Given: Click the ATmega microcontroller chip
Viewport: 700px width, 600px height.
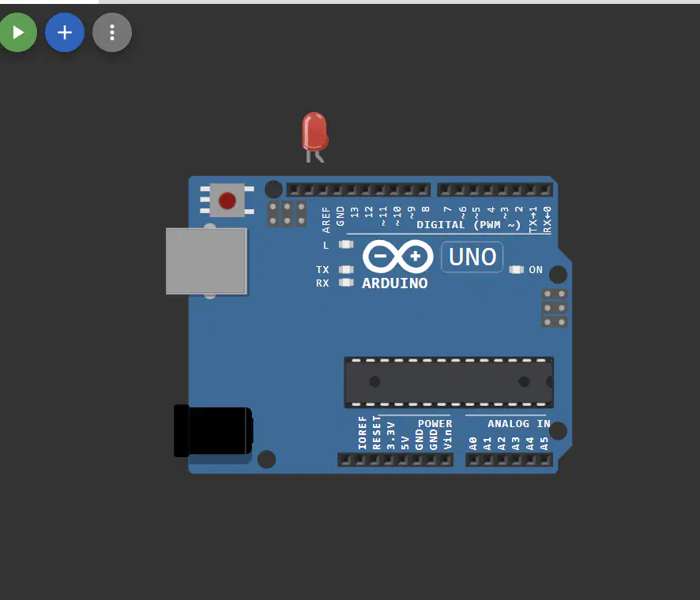Looking at the screenshot, I should [449, 382].
